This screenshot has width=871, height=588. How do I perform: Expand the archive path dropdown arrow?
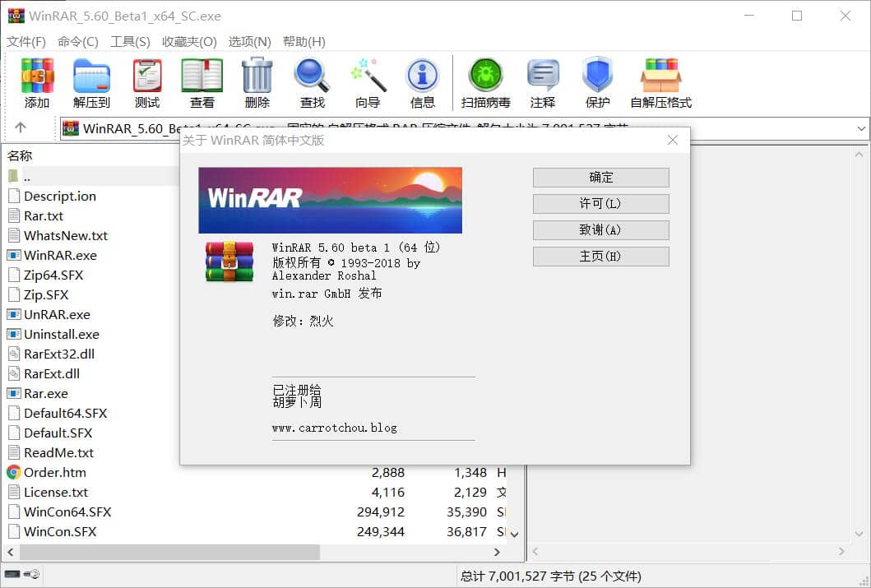(x=861, y=128)
